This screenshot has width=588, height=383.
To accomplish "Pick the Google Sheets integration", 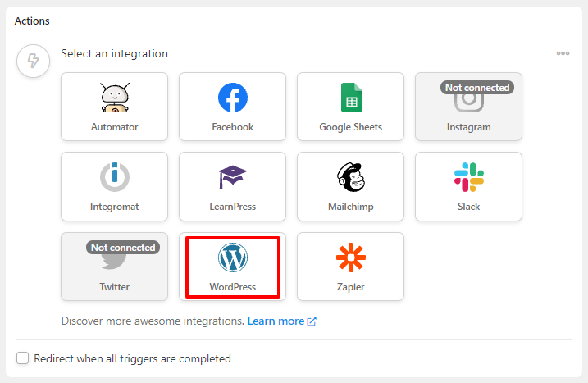I will coord(351,107).
